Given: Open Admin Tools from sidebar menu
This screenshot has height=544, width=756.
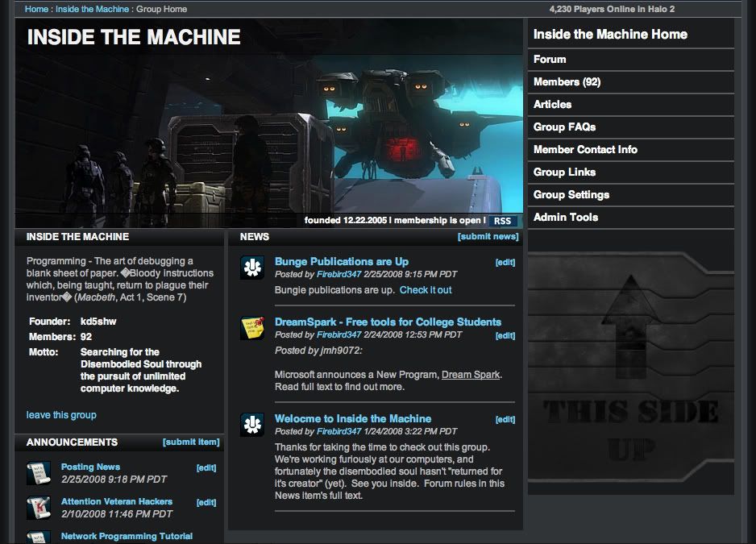Looking at the screenshot, I should tap(566, 218).
